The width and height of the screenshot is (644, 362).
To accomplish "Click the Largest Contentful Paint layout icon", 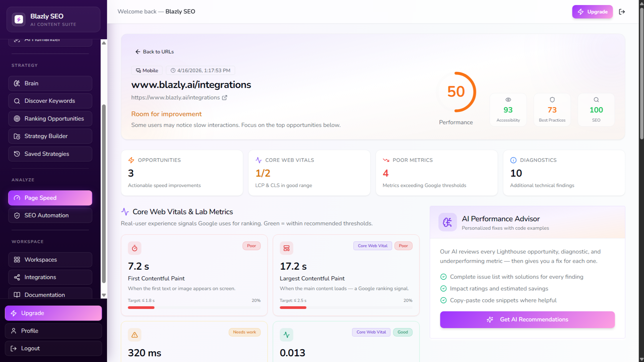I will (x=286, y=248).
